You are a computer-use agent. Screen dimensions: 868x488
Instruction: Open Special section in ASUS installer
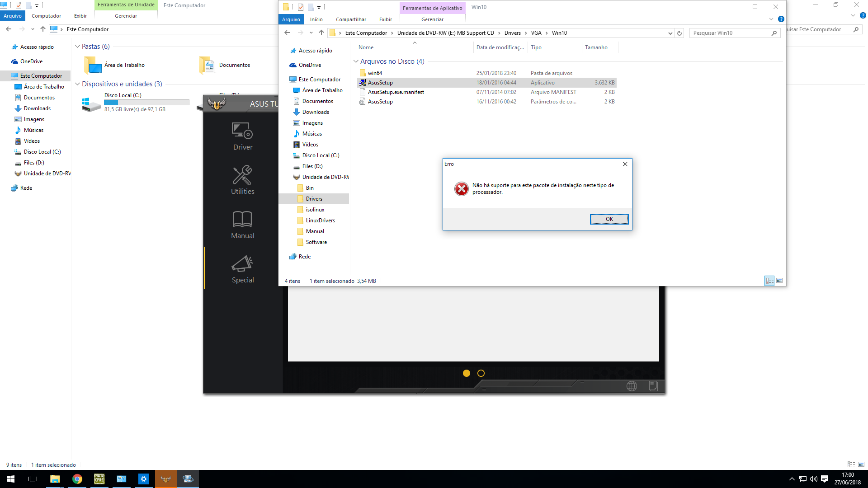coord(243,269)
